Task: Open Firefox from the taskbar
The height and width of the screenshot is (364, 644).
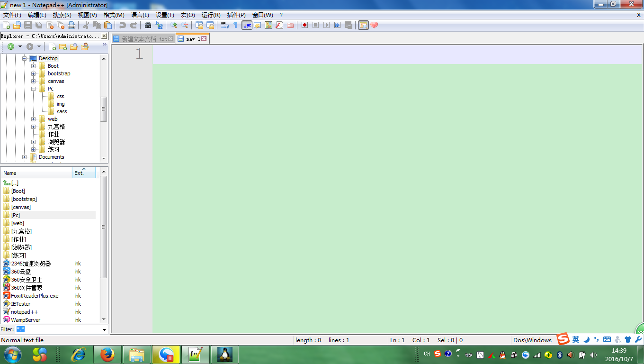Action: [x=108, y=355]
